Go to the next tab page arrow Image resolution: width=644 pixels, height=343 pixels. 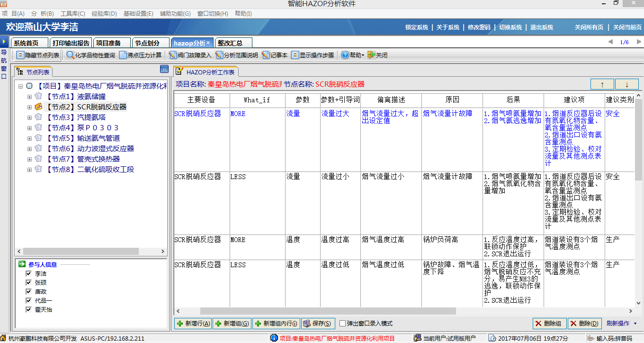click(638, 42)
